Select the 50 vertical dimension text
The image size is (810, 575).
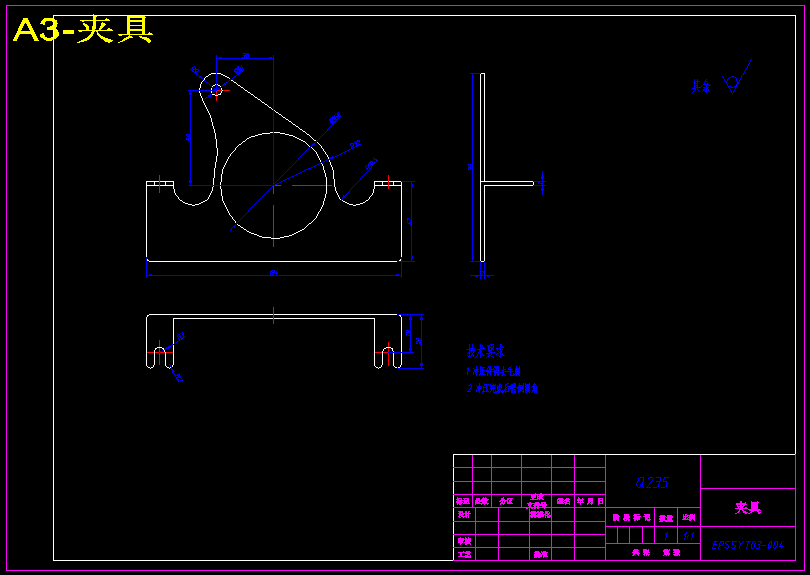188,137
